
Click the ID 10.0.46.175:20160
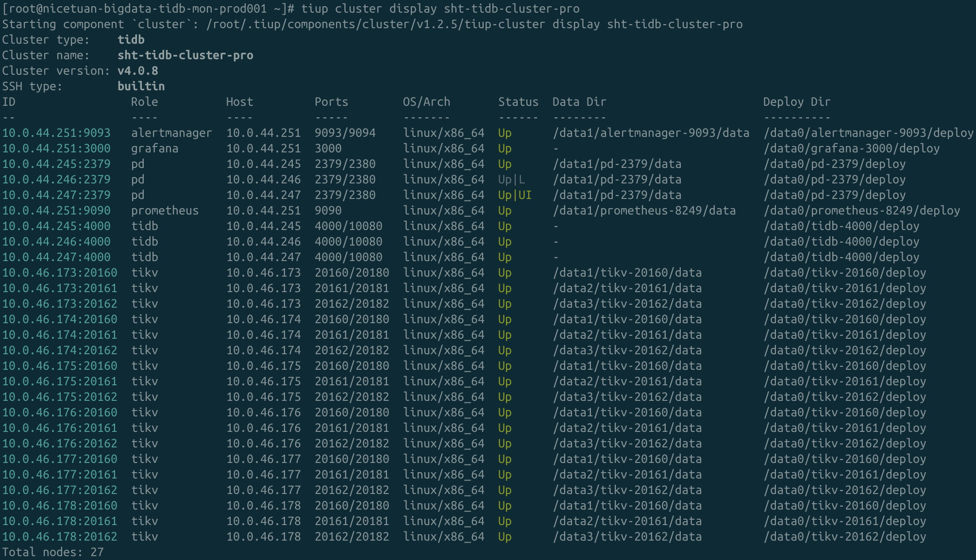click(60, 366)
